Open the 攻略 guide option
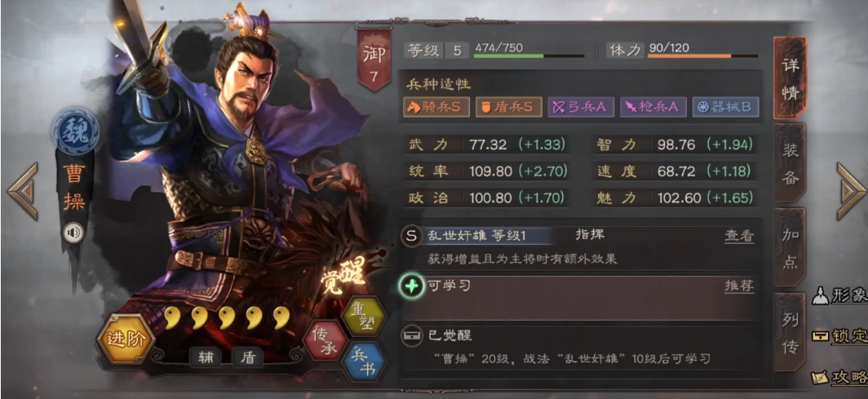 839,378
